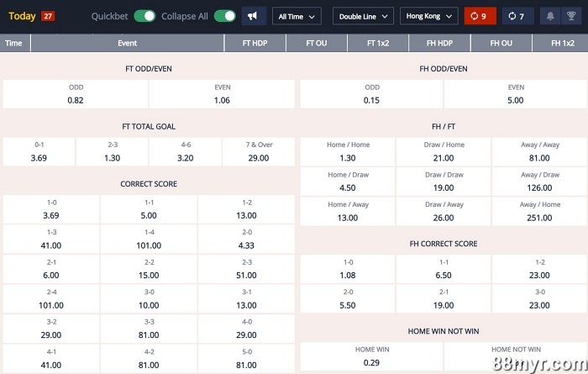
Task: Choose correct score 1-3 at 41.00
Action: tap(51, 240)
